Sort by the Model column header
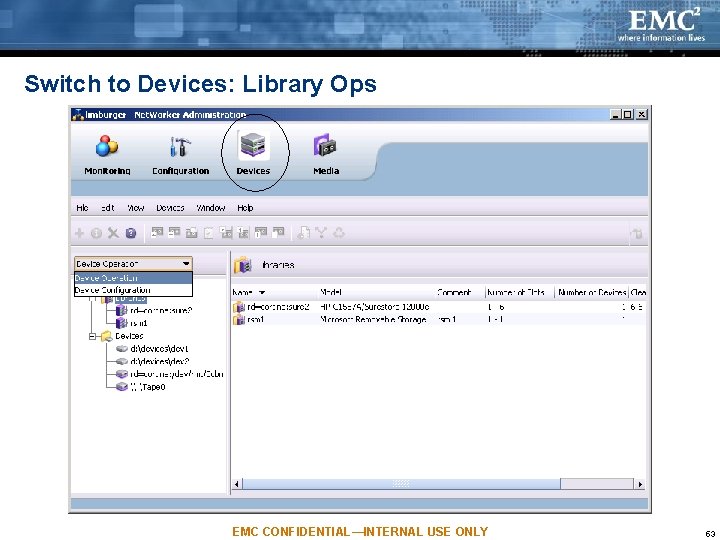Screen dimensions: 720x540 [377, 292]
